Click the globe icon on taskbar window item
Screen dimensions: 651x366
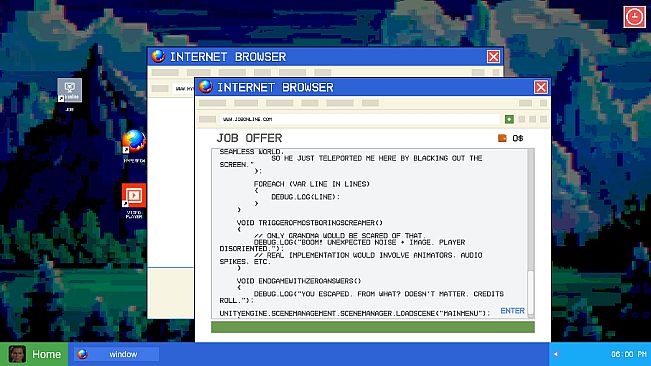(83, 354)
